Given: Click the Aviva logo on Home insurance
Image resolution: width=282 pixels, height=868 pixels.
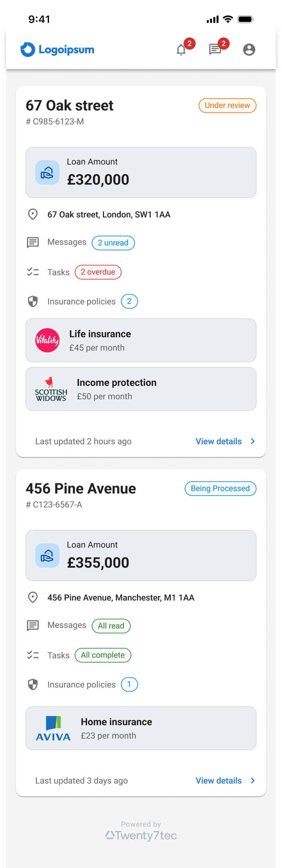Looking at the screenshot, I should 53,728.
